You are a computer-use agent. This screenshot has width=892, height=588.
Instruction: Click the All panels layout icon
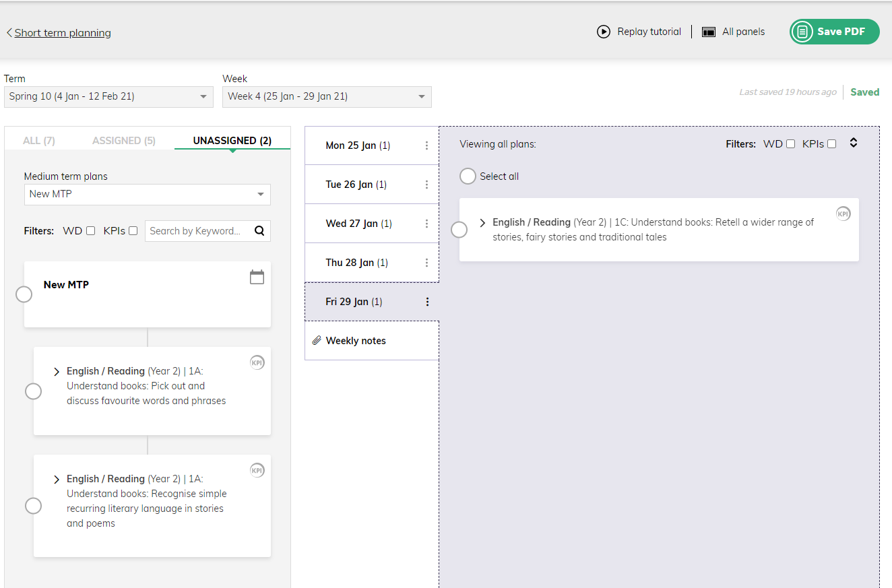(x=708, y=32)
